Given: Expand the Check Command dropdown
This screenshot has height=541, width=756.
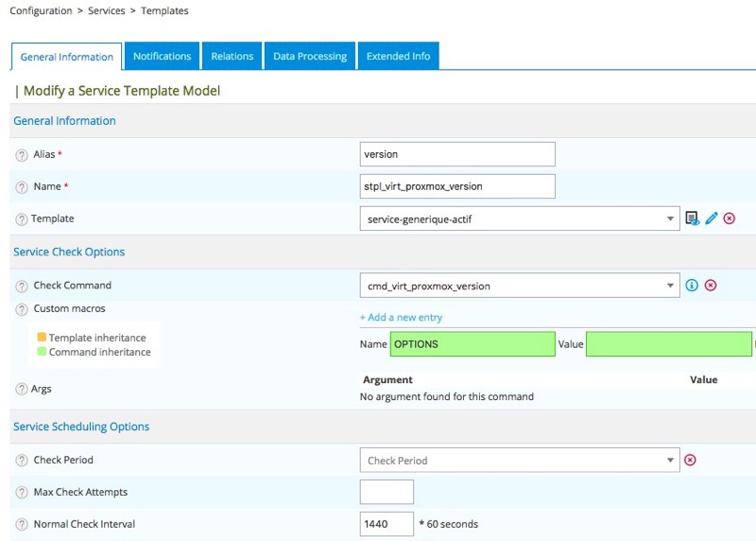Looking at the screenshot, I should [x=520, y=286].
